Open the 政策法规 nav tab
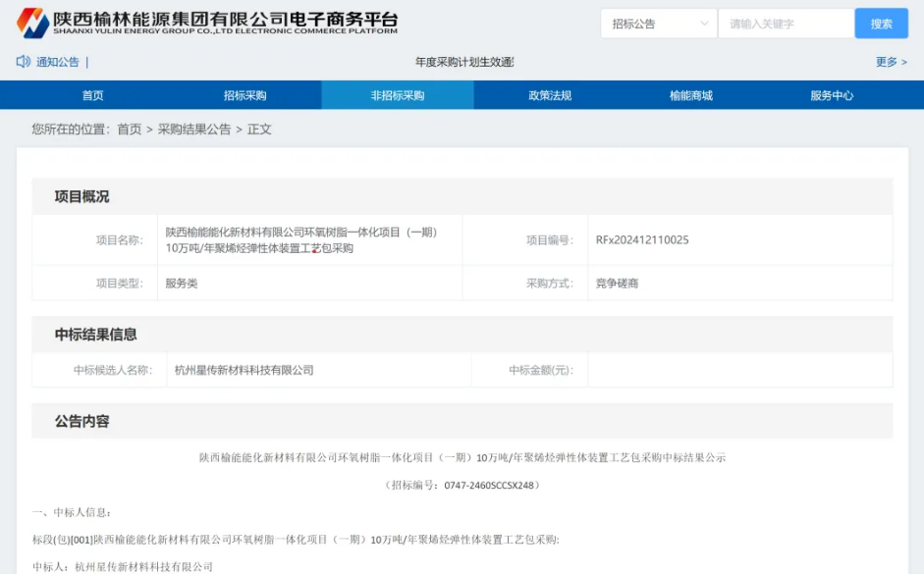This screenshot has height=574, width=924. click(x=550, y=95)
